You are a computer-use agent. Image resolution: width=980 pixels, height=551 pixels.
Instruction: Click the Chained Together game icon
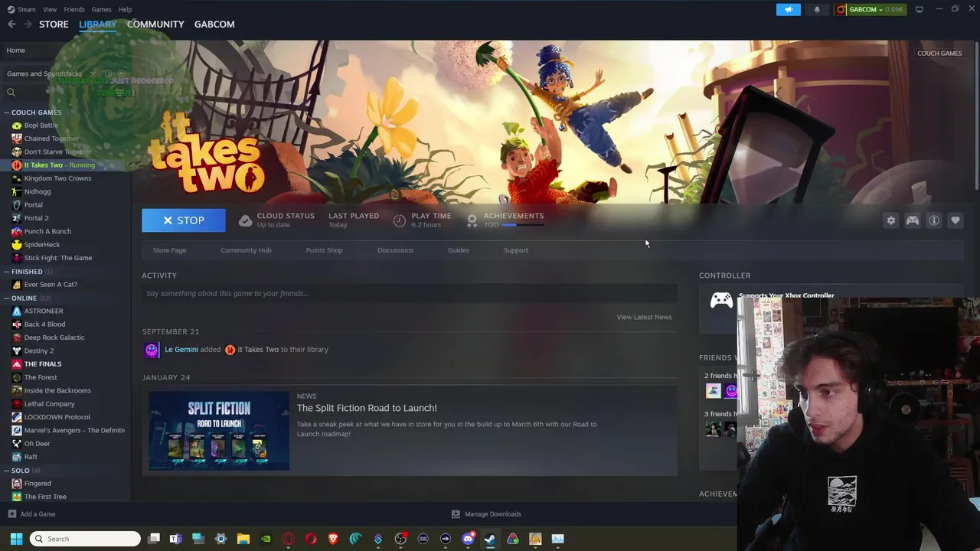[x=17, y=139]
